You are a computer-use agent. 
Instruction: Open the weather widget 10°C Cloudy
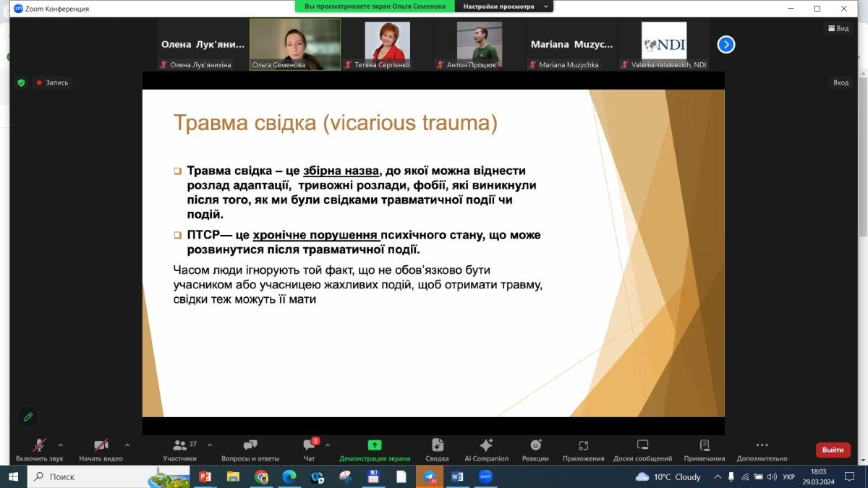[668, 476]
